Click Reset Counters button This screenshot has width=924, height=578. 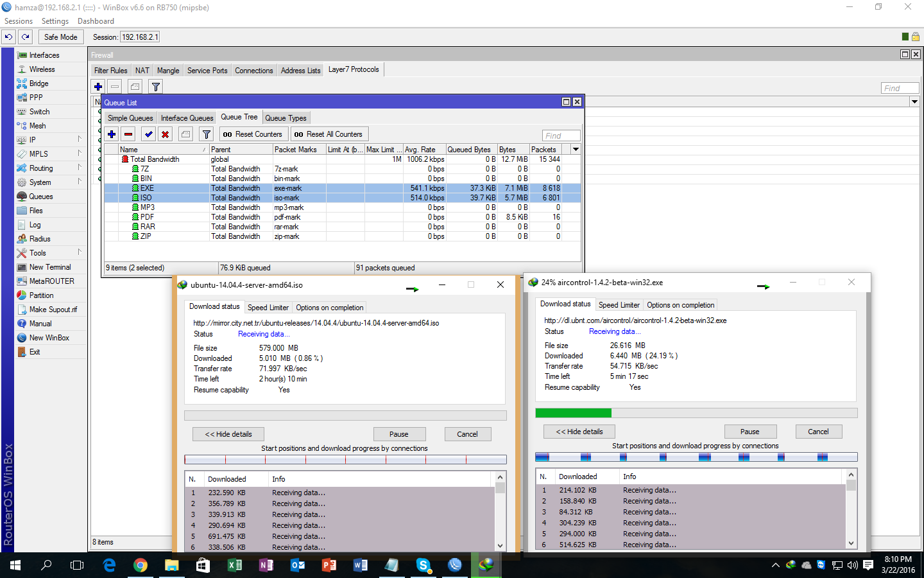pyautogui.click(x=253, y=134)
